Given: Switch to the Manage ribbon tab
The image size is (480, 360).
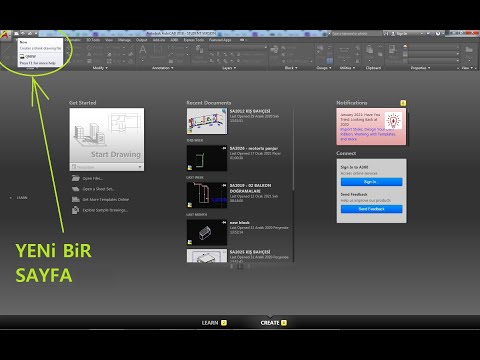Looking at the screenshot, I should (124, 40).
